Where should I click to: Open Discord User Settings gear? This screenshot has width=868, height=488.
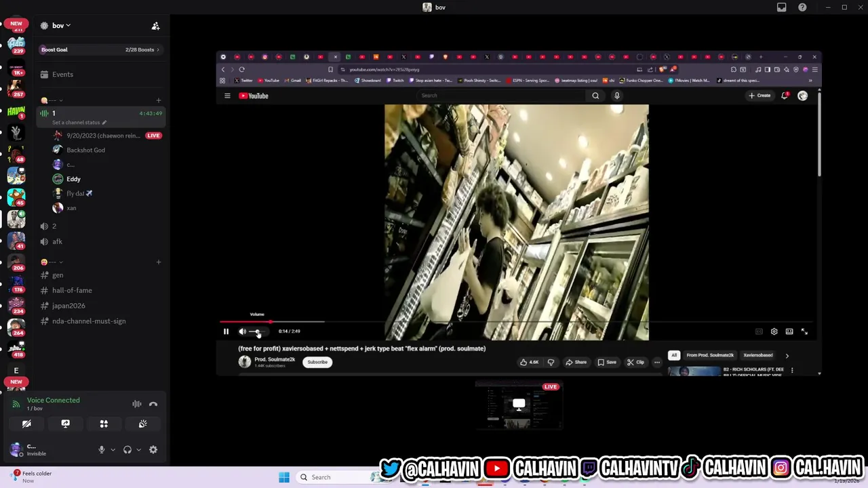pyautogui.click(x=153, y=449)
